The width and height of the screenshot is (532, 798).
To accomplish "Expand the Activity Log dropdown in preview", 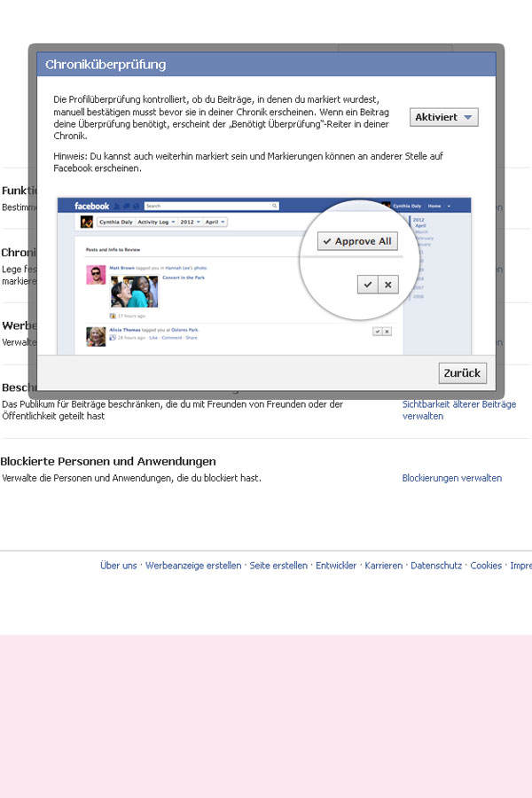I will click(x=156, y=222).
